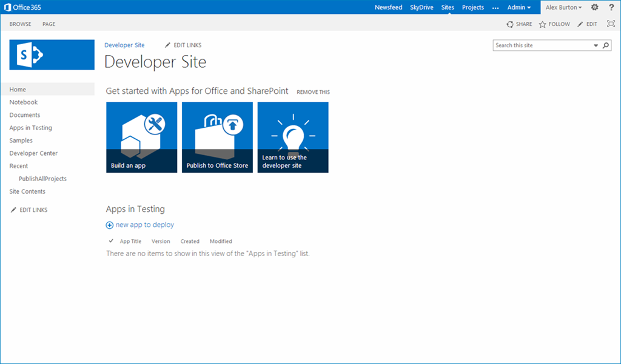The width and height of the screenshot is (621, 364).
Task: Click the search magnifier icon
Action: pos(606,45)
